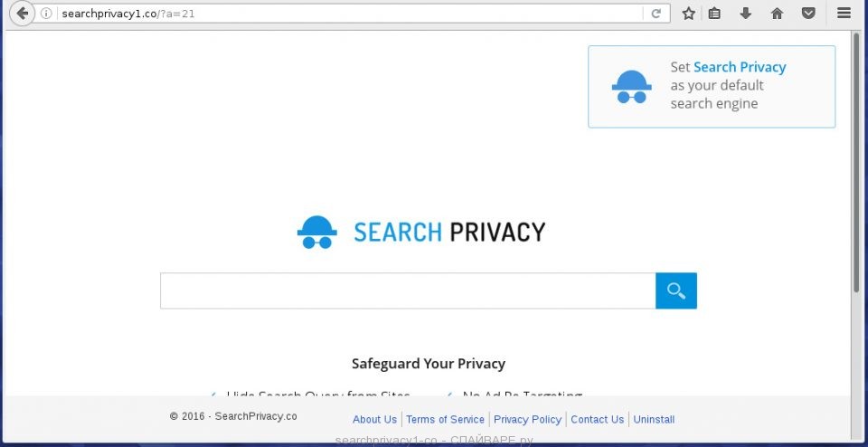This screenshot has height=447, width=868.
Task: Click the Uninstall footer link
Action: (654, 419)
